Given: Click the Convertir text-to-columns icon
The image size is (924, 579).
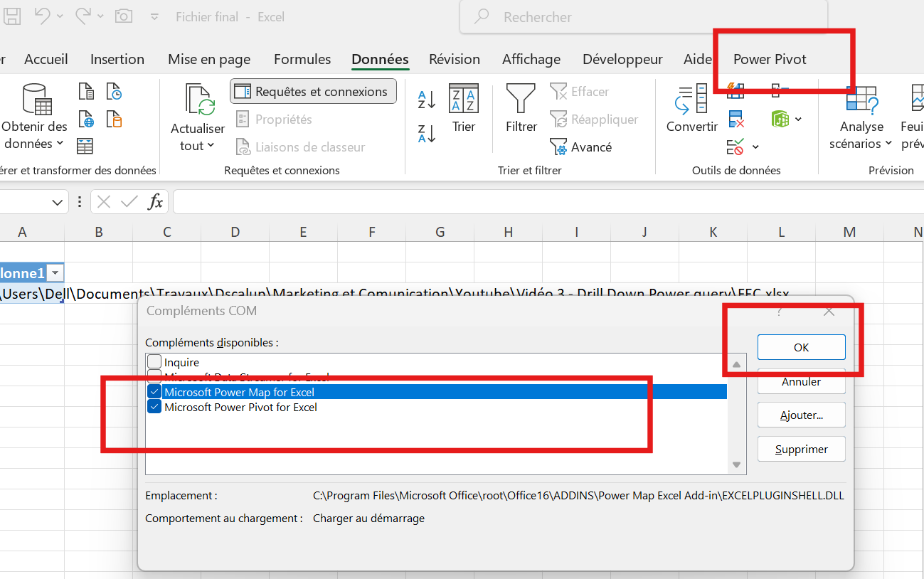Looking at the screenshot, I should tap(691, 99).
